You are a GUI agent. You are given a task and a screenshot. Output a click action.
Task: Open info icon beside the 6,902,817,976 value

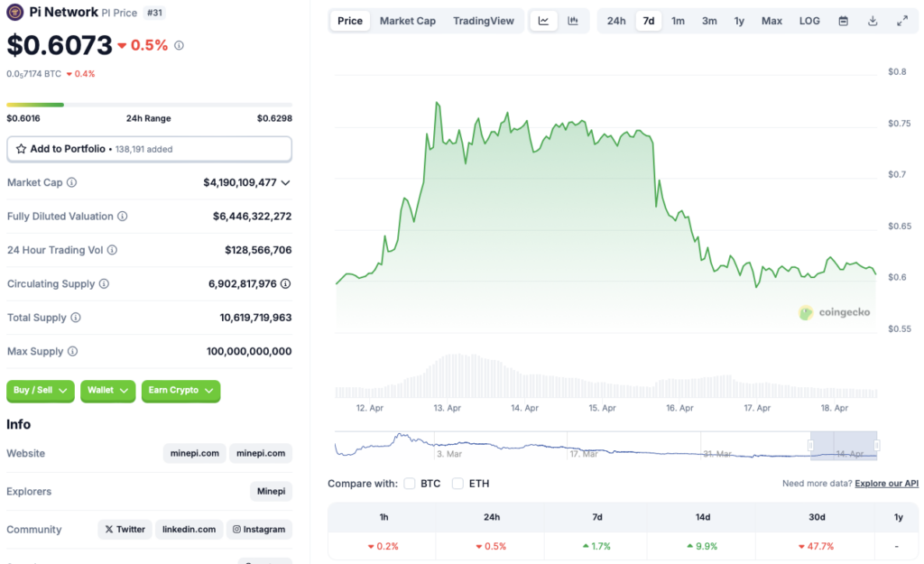click(x=285, y=283)
